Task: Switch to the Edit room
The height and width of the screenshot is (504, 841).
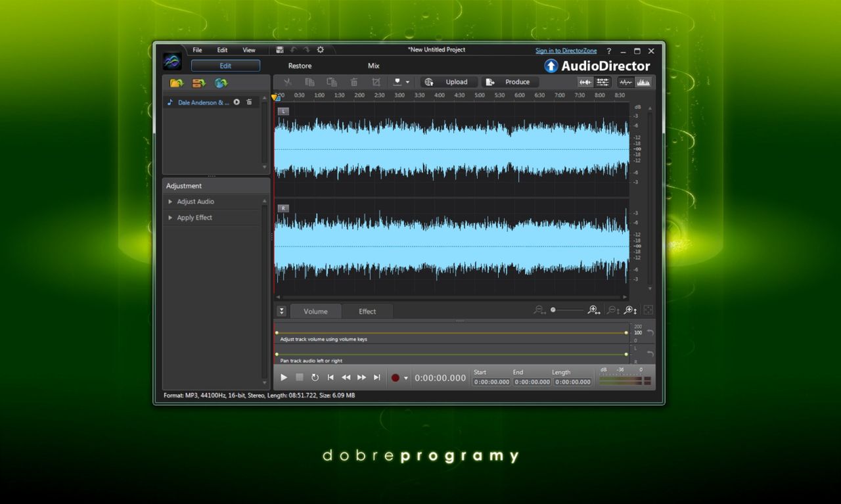Action: click(225, 66)
